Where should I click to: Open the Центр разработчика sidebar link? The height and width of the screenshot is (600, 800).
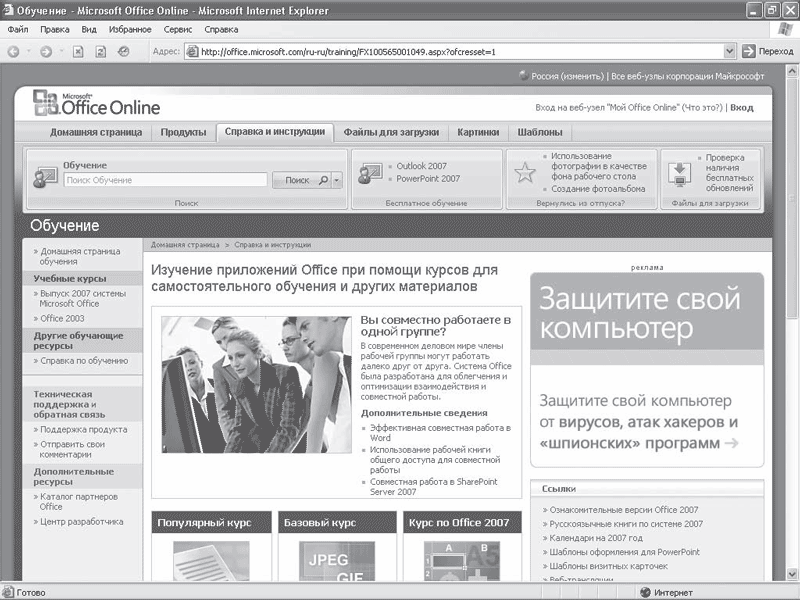[82, 522]
